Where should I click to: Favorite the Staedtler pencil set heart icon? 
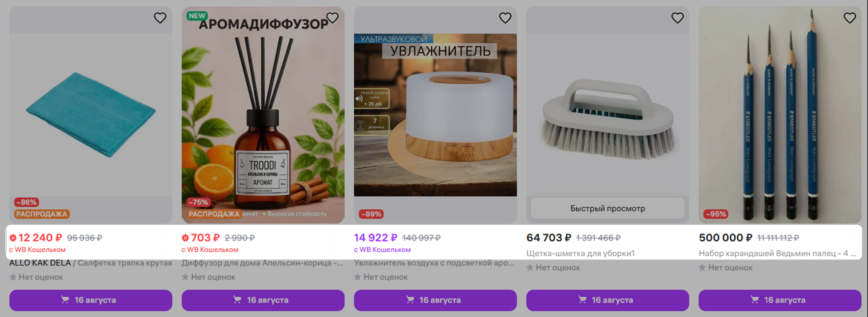pyautogui.click(x=850, y=18)
